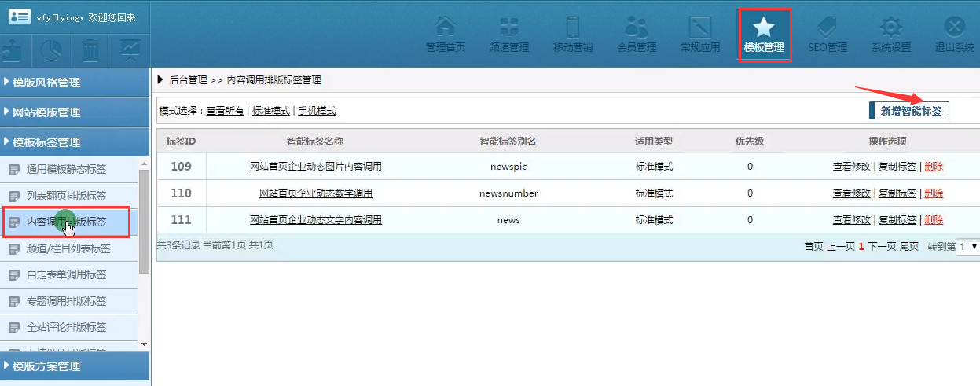Expand the 模版方案管理 section
The width and height of the screenshot is (980, 386).
click(x=74, y=366)
